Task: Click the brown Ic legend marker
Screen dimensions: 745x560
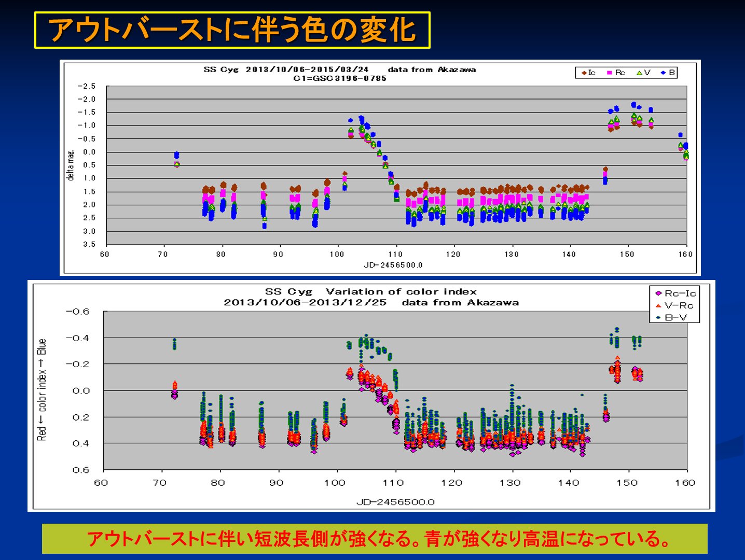Action: coord(584,73)
